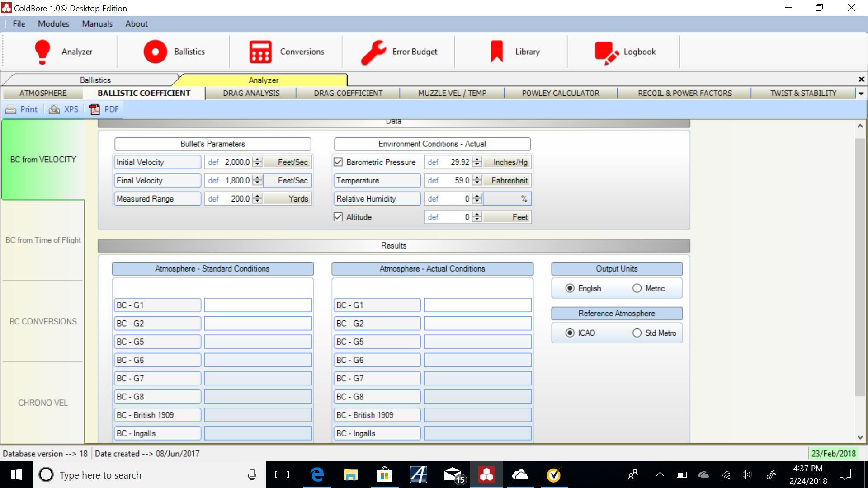Select BC from Time of Flight
This screenshot has width=868, height=488.
pos(43,240)
